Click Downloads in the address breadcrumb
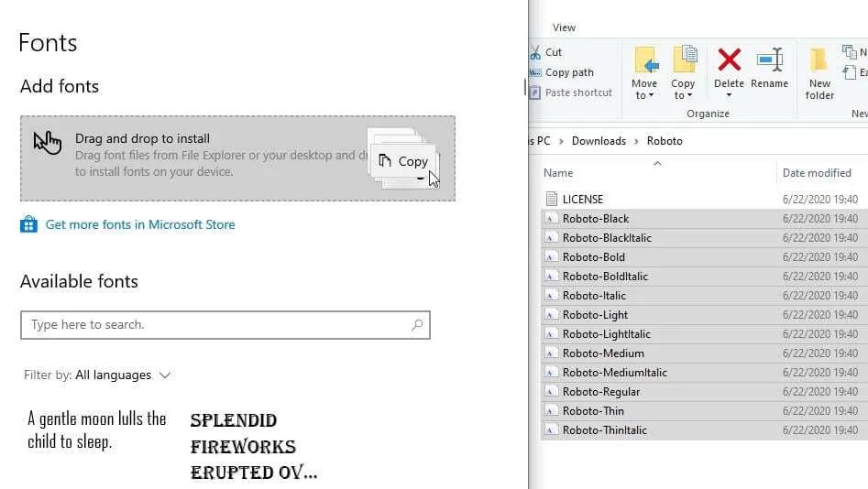The image size is (868, 489). coord(599,141)
